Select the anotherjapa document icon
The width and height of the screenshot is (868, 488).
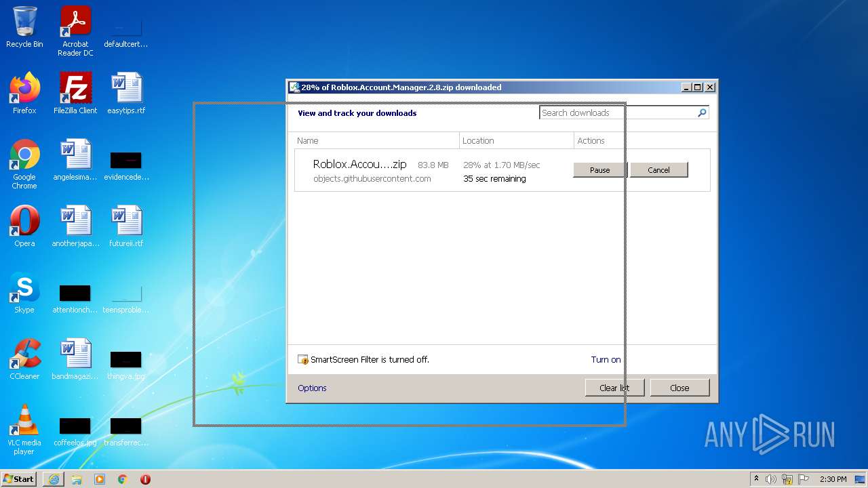(x=75, y=226)
